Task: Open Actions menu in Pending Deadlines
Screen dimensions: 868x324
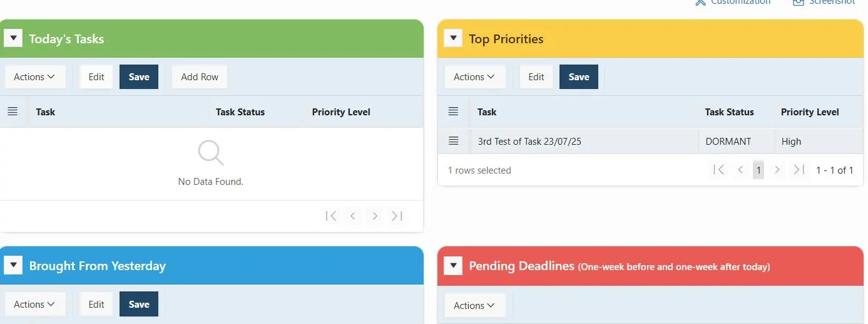Action: (474, 305)
